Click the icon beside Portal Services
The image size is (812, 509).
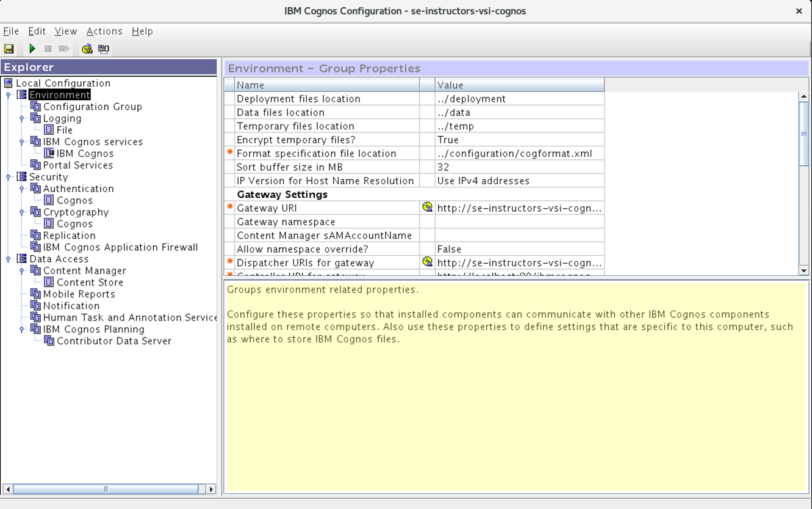point(36,165)
